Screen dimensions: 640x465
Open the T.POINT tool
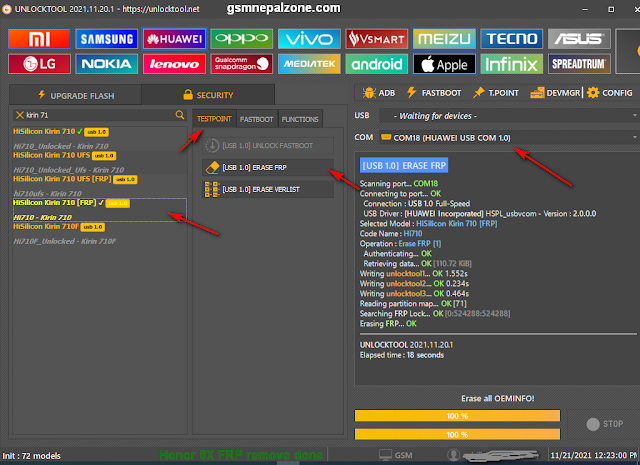496,93
